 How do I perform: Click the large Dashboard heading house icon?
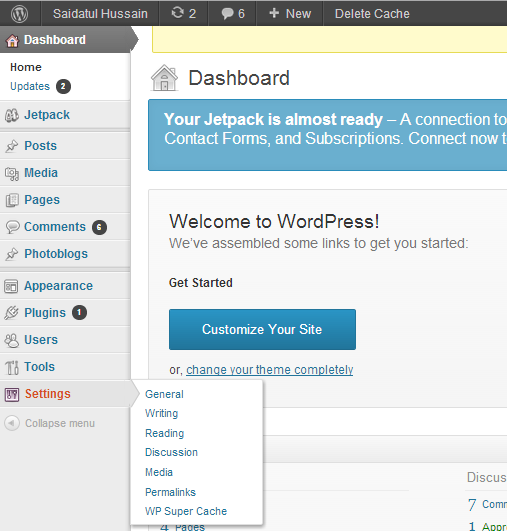(165, 78)
